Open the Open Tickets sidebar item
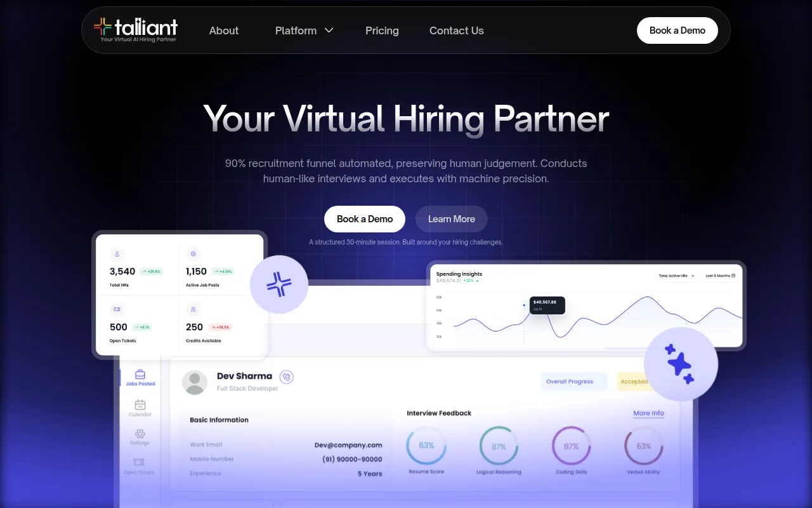812x508 pixels. click(140, 467)
